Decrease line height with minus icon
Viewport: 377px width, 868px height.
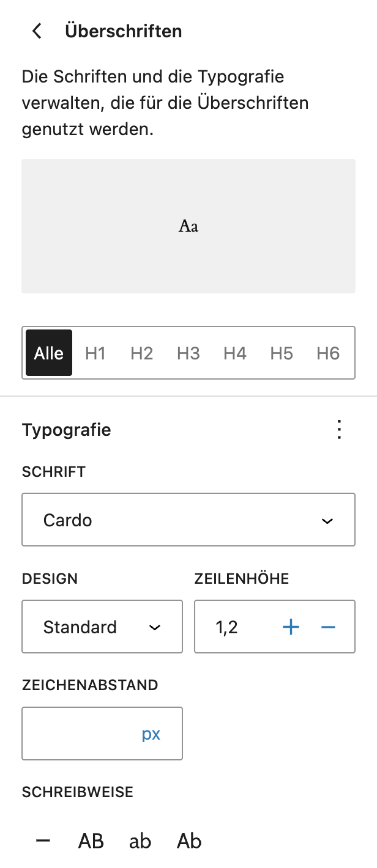coord(329,627)
